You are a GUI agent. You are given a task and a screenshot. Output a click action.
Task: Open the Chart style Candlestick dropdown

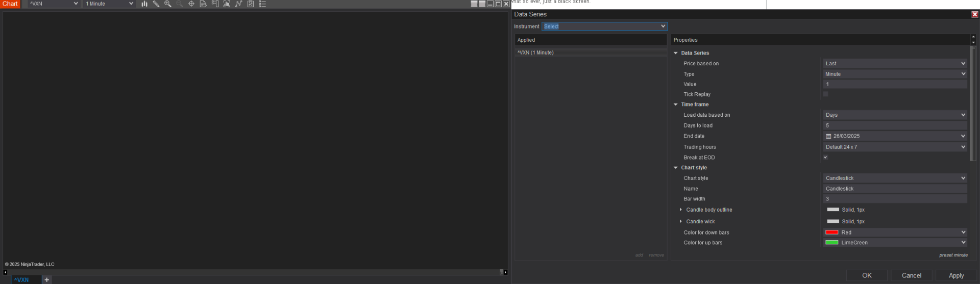[x=895, y=178]
